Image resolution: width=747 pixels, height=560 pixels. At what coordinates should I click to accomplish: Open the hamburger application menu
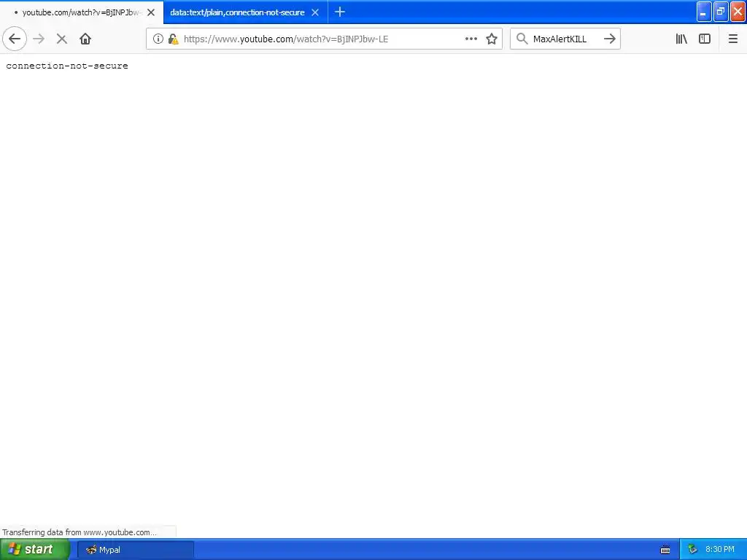coord(733,39)
